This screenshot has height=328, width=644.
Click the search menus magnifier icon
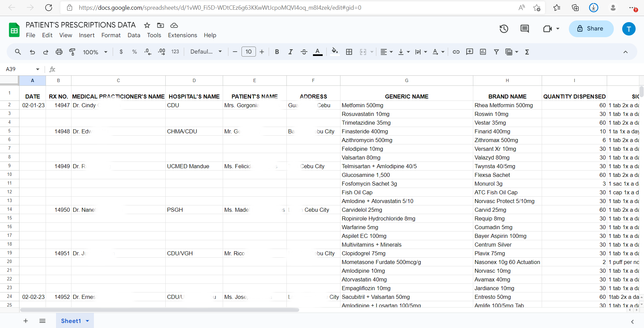click(x=18, y=52)
